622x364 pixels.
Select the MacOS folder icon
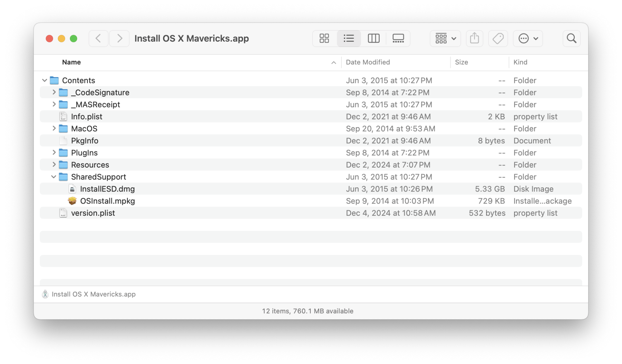[x=63, y=128]
